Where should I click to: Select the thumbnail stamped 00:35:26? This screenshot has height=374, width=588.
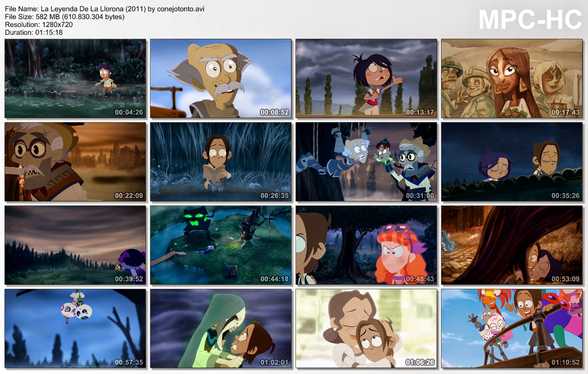pos(512,162)
